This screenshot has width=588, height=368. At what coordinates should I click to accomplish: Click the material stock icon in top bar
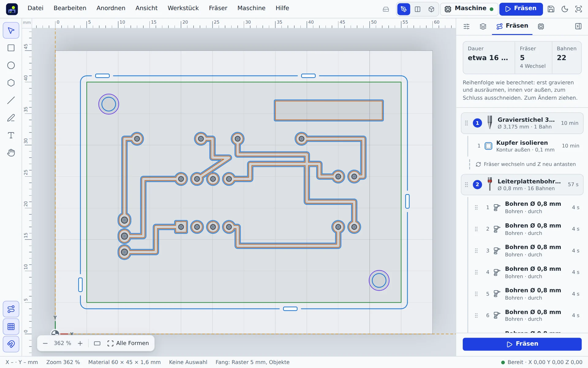tap(386, 9)
